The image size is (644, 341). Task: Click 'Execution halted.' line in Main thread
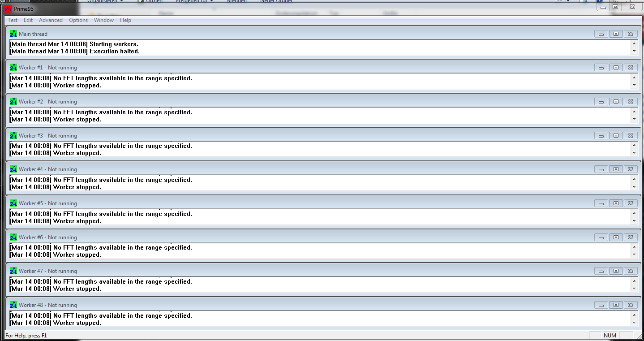pyautogui.click(x=75, y=51)
